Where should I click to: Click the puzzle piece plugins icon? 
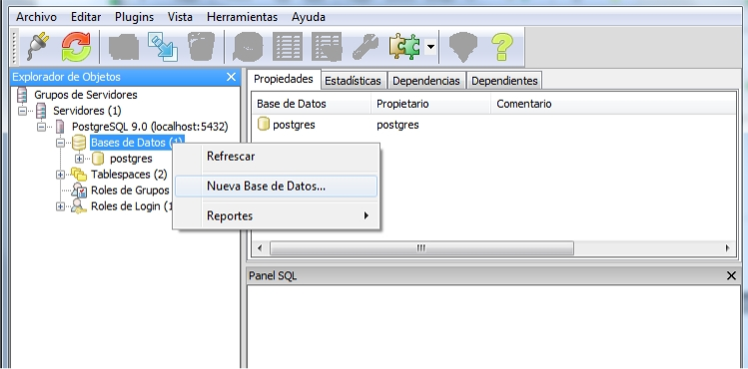tap(404, 47)
